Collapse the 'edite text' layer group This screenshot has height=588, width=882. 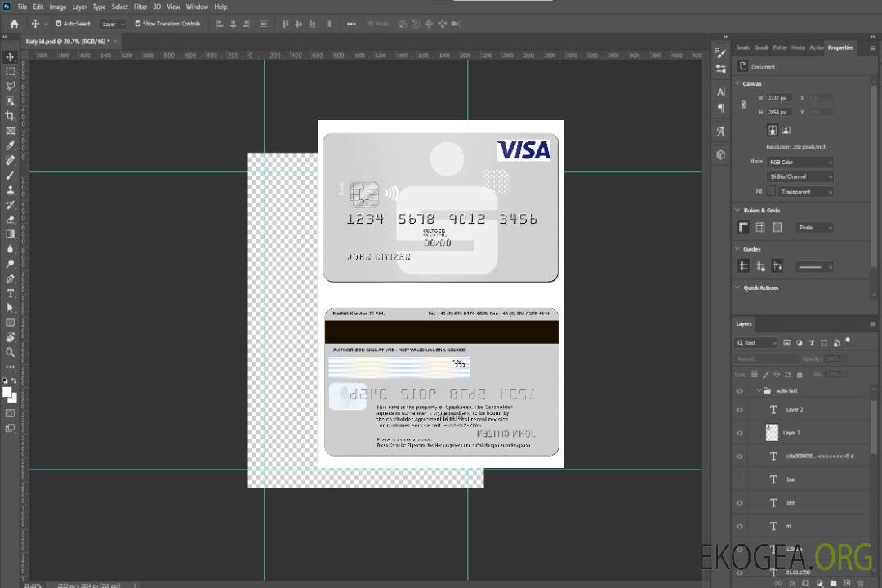(x=759, y=390)
